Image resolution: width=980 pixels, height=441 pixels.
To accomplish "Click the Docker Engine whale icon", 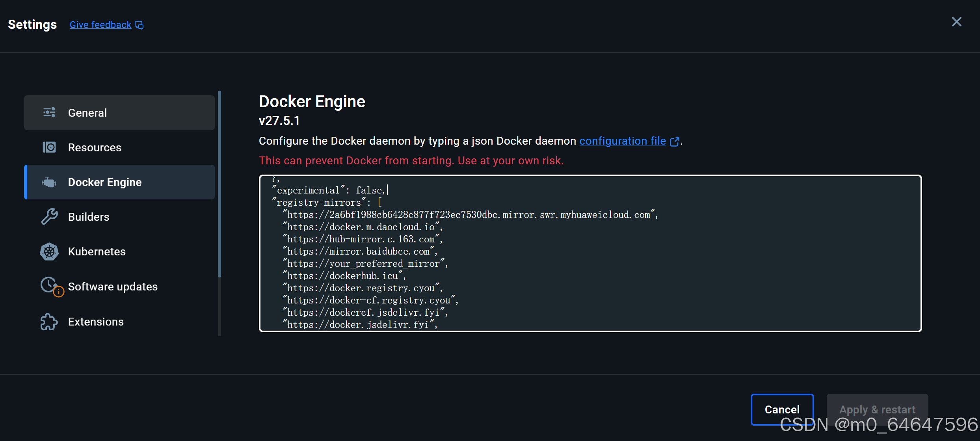I will point(49,182).
